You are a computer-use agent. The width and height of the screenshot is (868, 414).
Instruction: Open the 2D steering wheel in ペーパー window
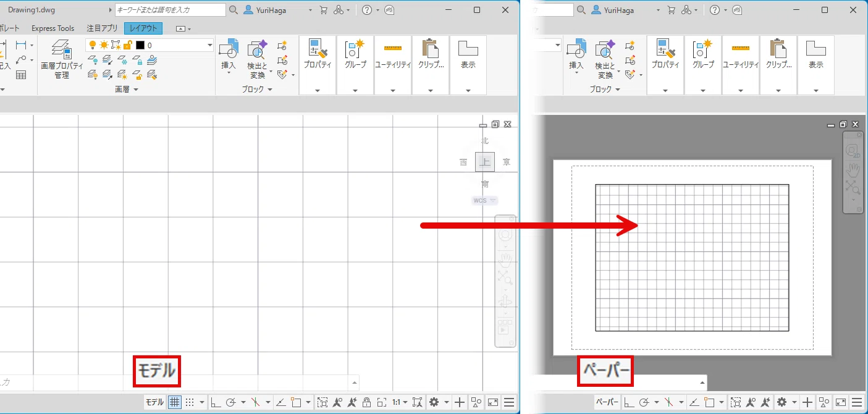click(x=853, y=150)
